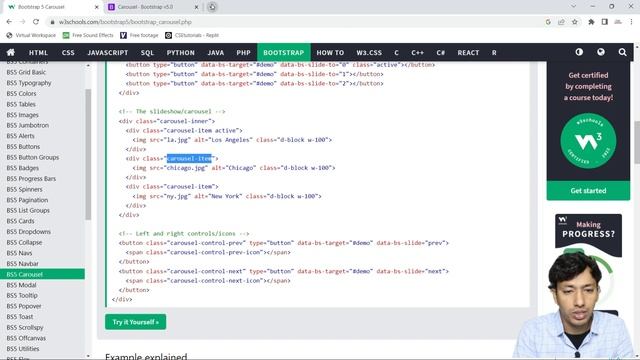Click the Google icon in address bar

coord(548,22)
